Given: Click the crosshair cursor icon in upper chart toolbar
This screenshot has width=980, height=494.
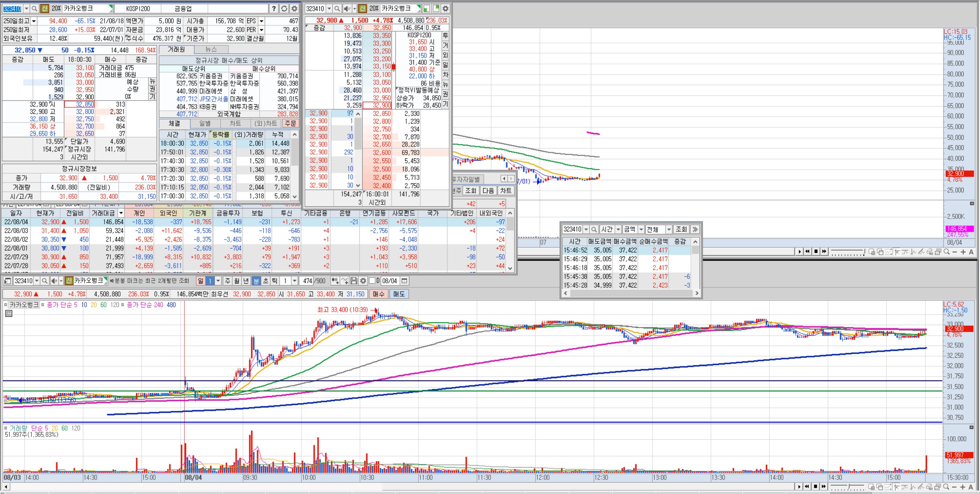Looking at the screenshot, I should point(897,252).
